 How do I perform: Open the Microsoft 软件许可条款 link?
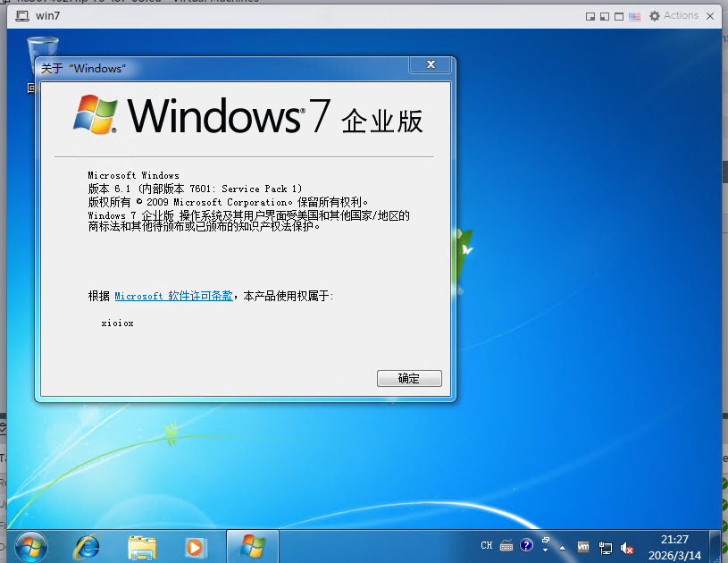(x=173, y=296)
